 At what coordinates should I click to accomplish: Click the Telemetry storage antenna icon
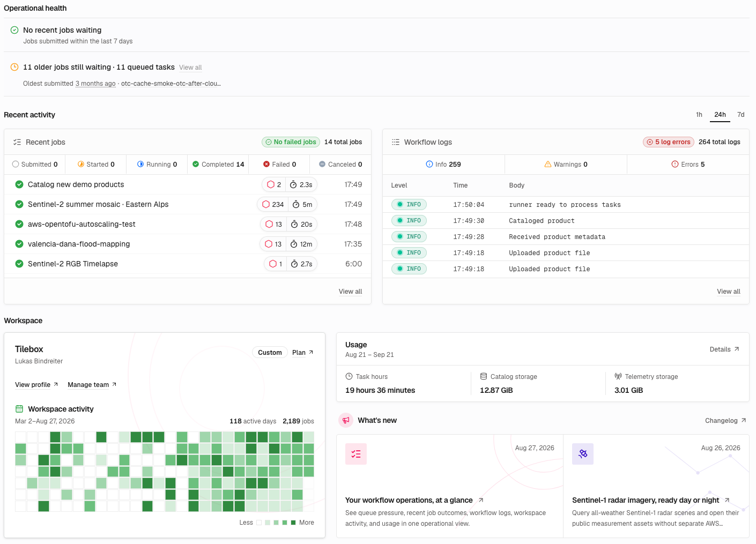[x=618, y=376]
